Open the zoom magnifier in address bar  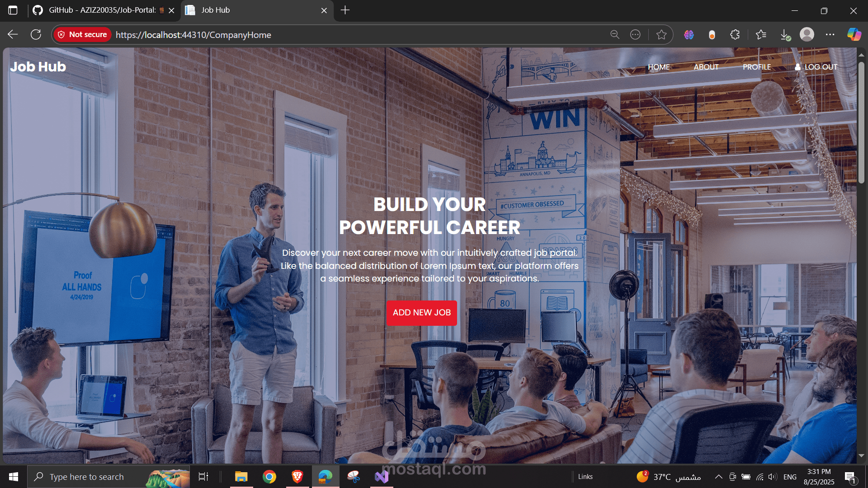pyautogui.click(x=614, y=35)
